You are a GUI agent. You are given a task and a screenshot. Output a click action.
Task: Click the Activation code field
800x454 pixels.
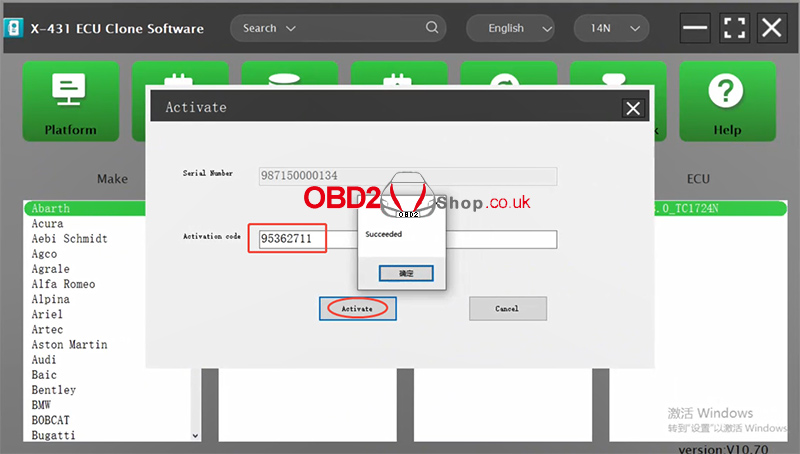pyautogui.click(x=408, y=239)
